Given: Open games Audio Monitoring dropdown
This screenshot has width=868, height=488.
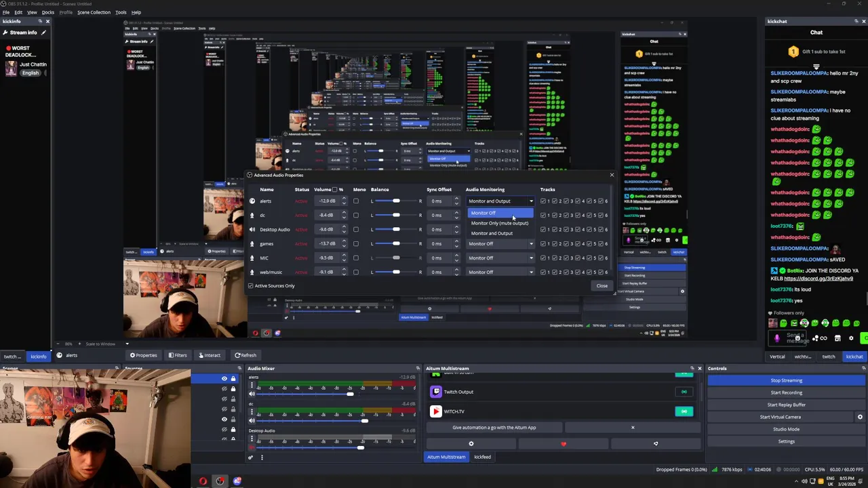Looking at the screenshot, I should click(x=501, y=244).
